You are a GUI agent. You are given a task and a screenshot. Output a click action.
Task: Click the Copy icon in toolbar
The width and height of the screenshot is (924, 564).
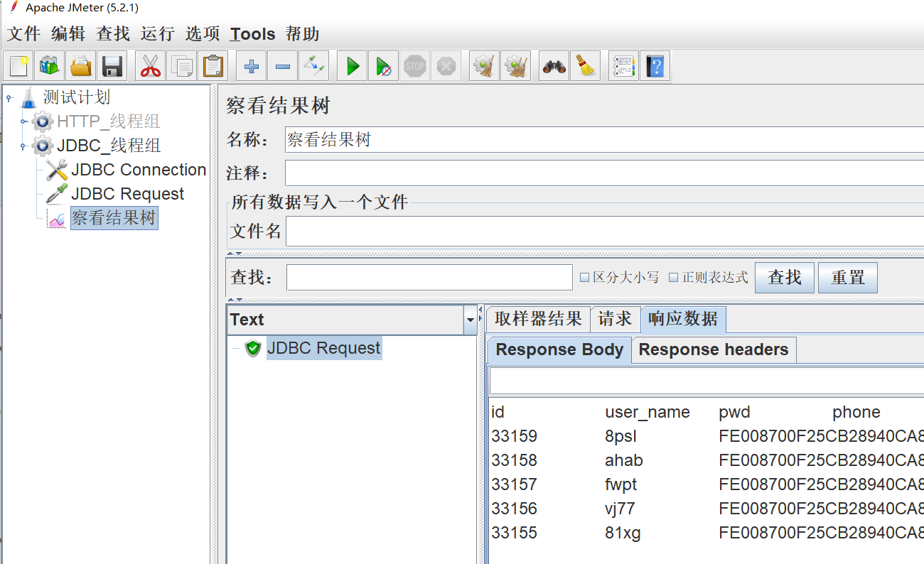click(181, 67)
